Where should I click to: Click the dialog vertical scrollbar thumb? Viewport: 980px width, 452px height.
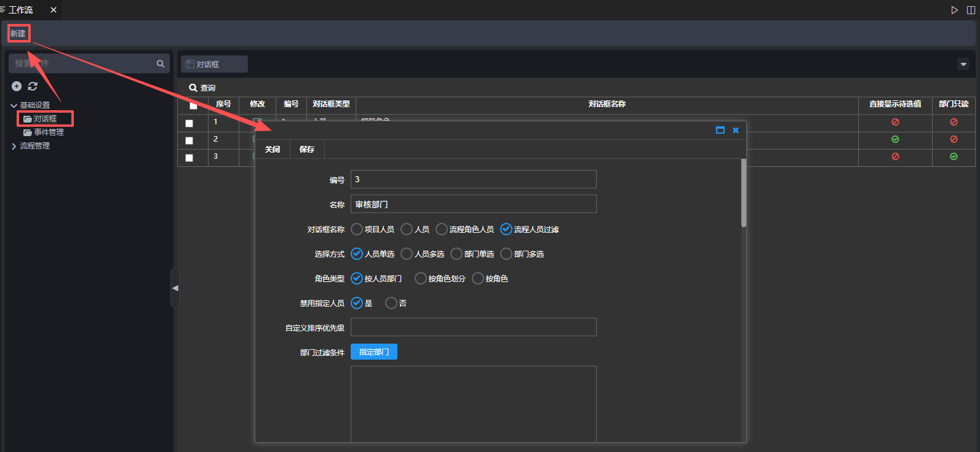(x=743, y=194)
